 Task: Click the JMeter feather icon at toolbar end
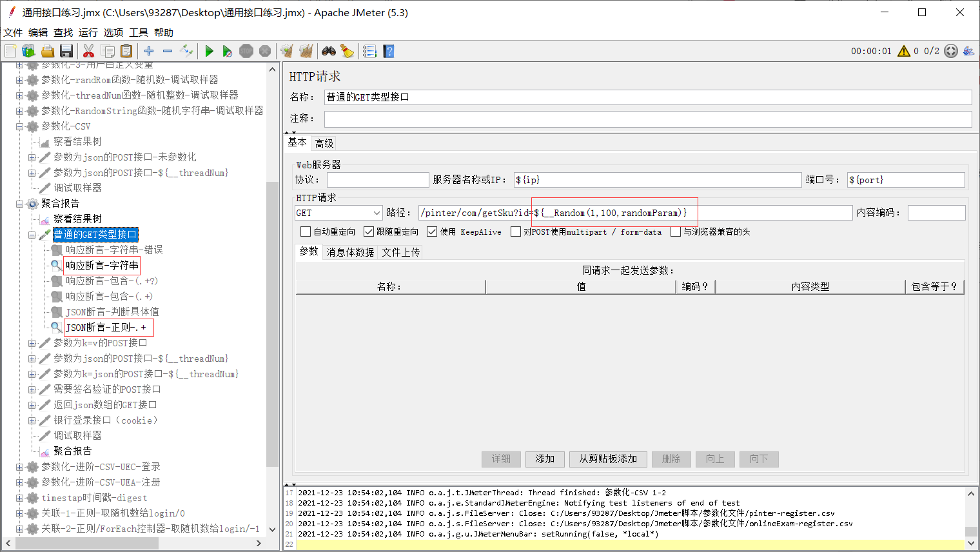968,51
